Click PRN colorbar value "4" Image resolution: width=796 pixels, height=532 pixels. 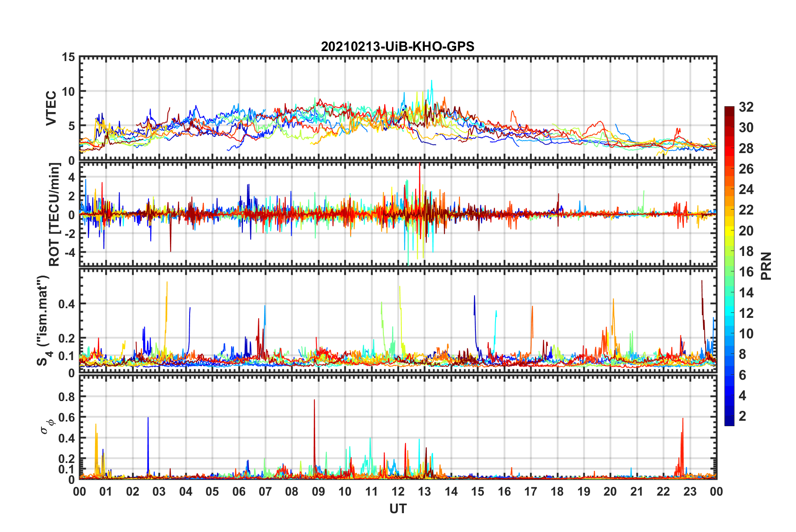pos(742,396)
